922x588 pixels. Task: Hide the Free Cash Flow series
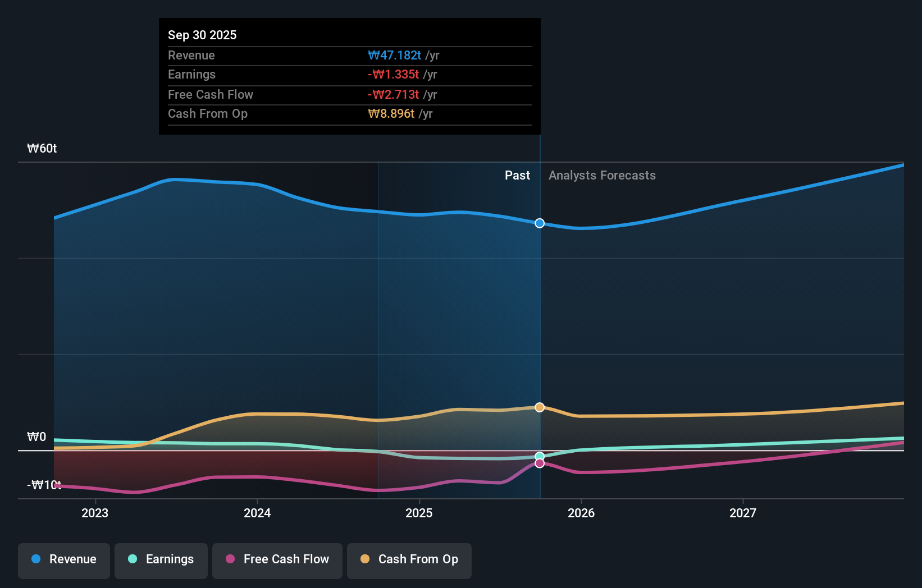(x=277, y=559)
